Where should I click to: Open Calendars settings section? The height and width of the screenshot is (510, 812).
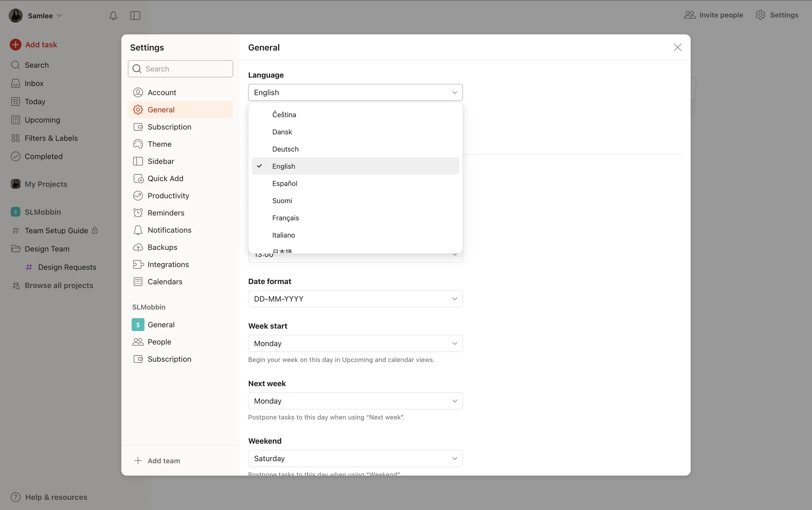tap(165, 281)
